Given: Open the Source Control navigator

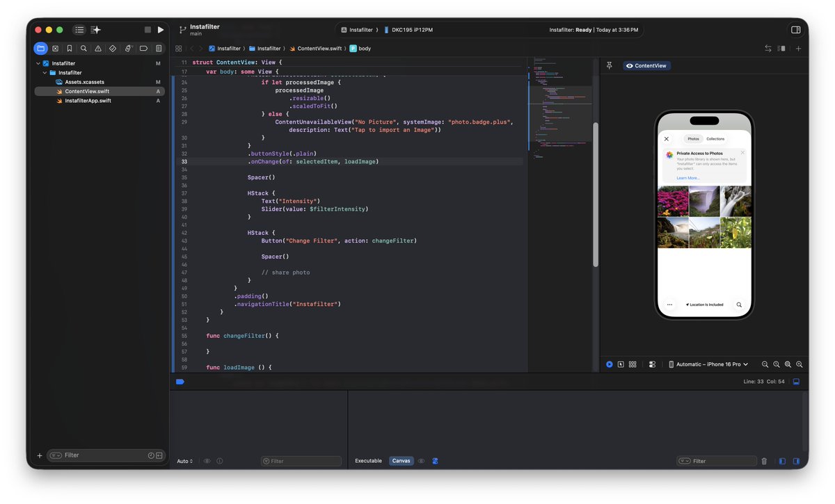Looking at the screenshot, I should tap(55, 49).
